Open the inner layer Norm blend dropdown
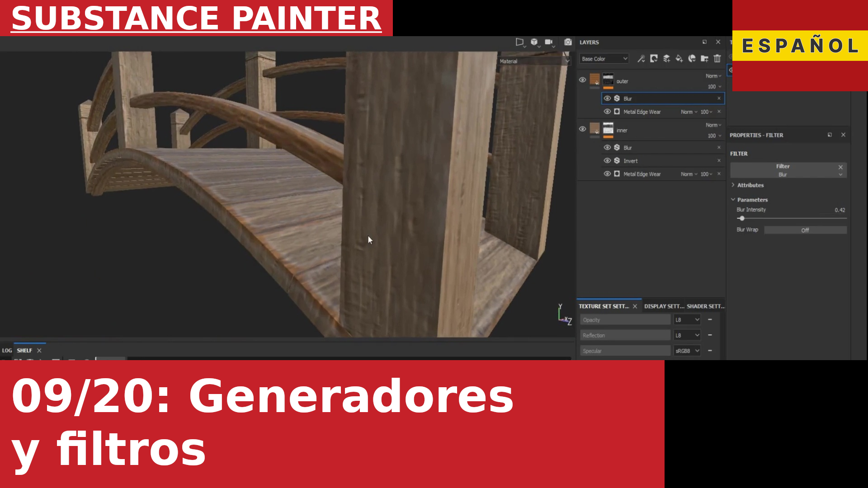Image resolution: width=868 pixels, height=488 pixels. point(713,125)
